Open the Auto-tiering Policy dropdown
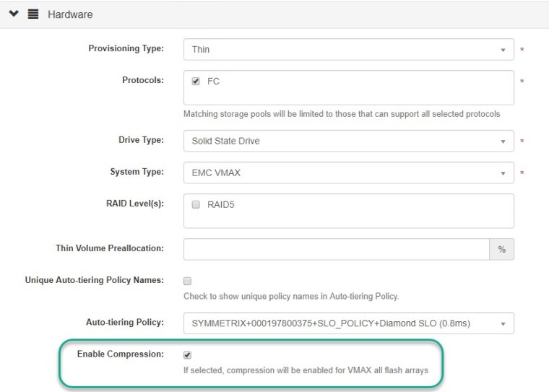This screenshot has width=549, height=392. point(348,323)
